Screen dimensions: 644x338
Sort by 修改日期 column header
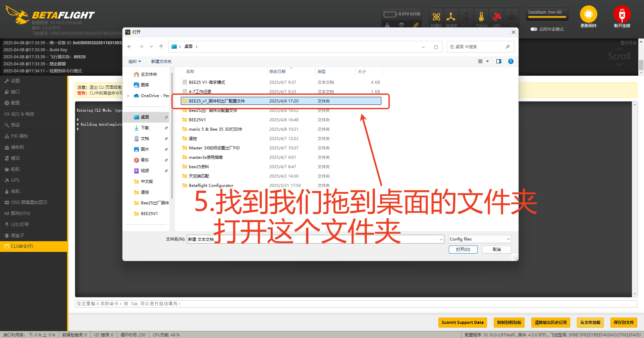tap(291, 72)
